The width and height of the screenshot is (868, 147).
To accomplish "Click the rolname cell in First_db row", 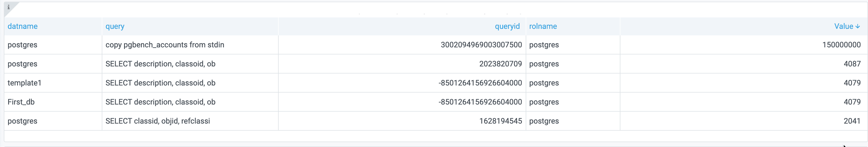I will [x=544, y=102].
